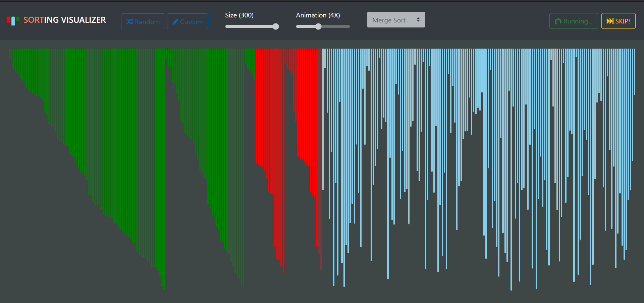The height and width of the screenshot is (303, 644).
Task: Skip the sorting animation
Action: click(x=619, y=21)
